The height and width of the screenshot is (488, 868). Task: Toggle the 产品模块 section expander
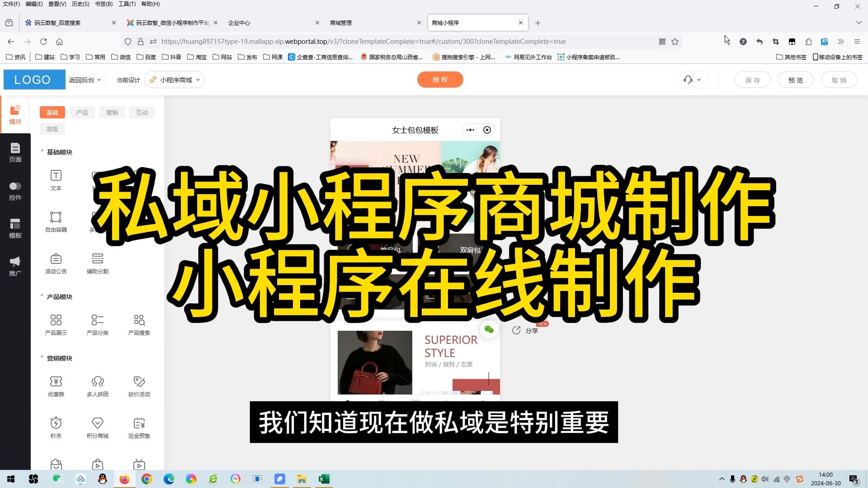coord(42,296)
